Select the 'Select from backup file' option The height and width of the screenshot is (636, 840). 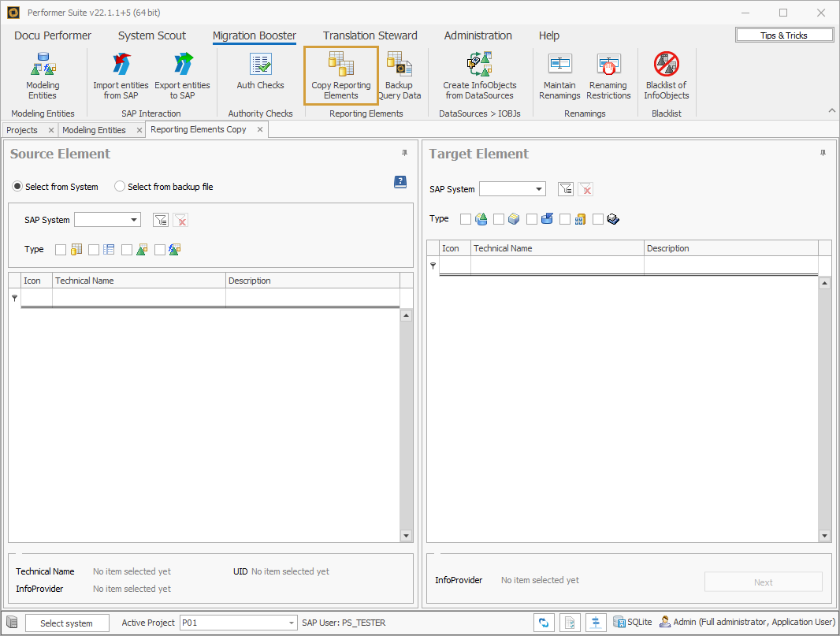point(119,186)
